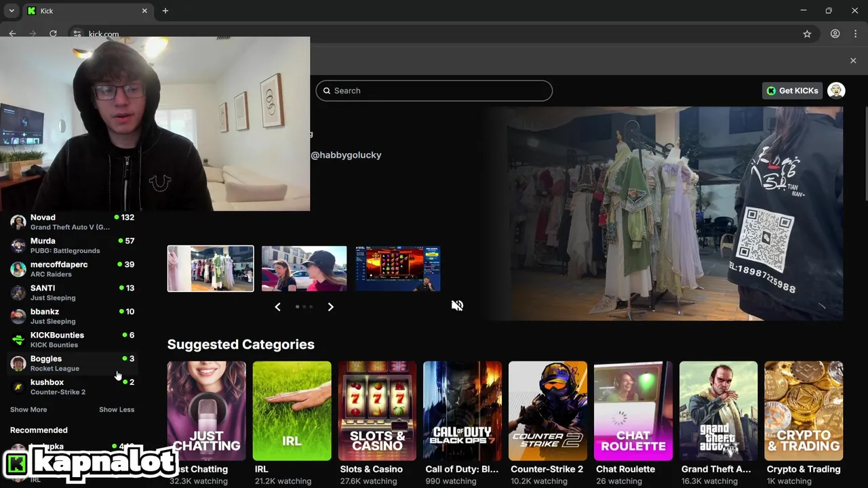Click bbankz's avatar icon
Image resolution: width=868 pixels, height=488 pixels.
pos(18,316)
